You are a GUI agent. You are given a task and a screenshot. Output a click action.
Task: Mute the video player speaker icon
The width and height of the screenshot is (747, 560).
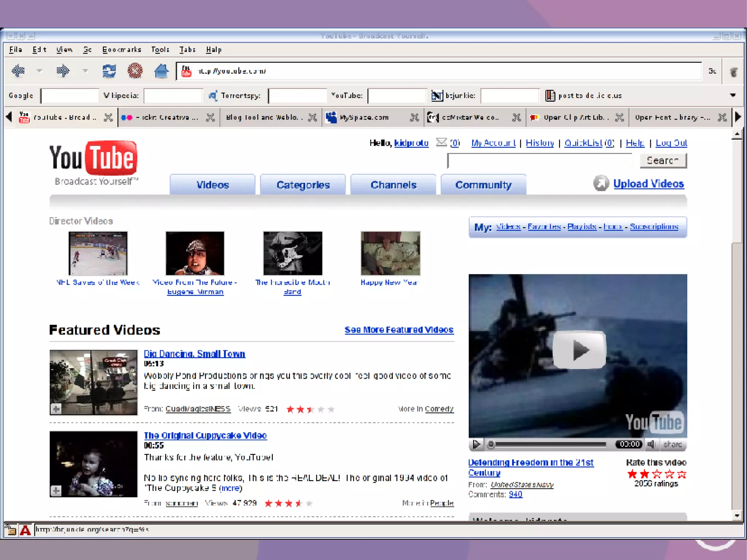coord(651,444)
